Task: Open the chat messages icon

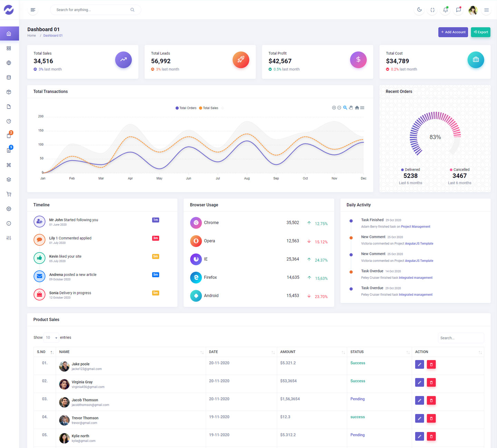Action: pyautogui.click(x=458, y=10)
